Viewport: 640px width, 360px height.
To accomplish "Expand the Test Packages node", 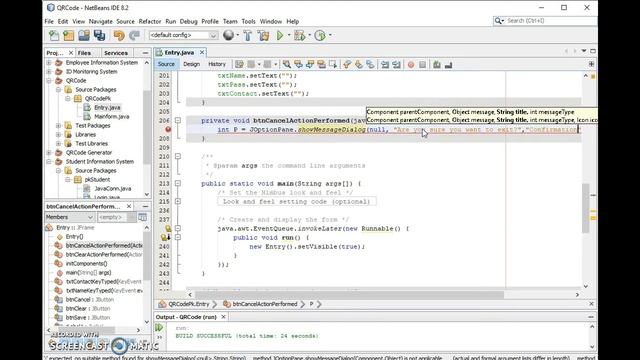I will pyautogui.click(x=59, y=125).
